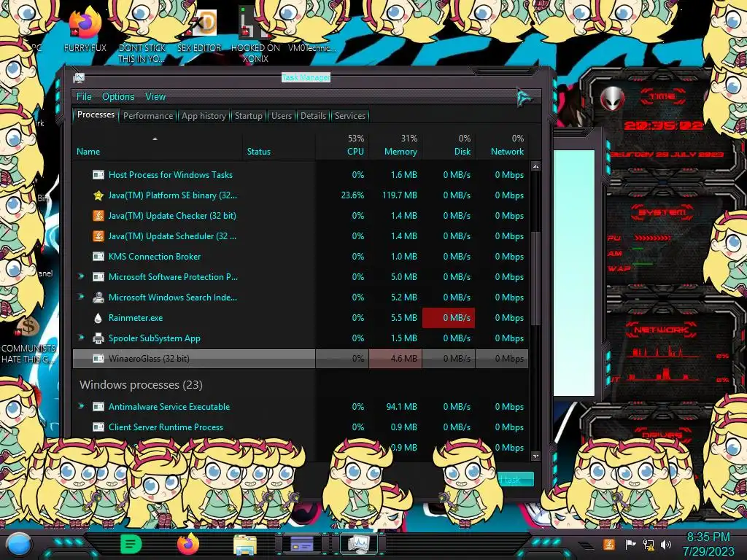This screenshot has height=560, width=747.
Task: Select the Processes tab
Action: point(96,114)
